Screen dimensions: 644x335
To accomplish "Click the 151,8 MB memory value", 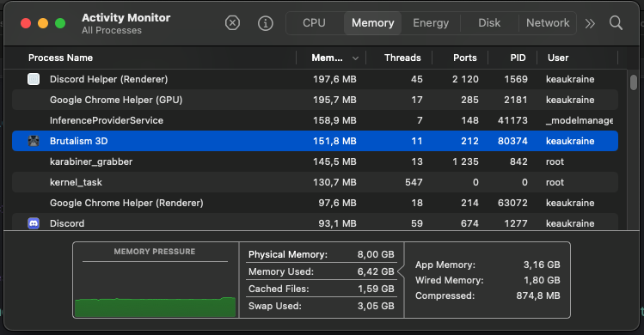I will 334,141.
